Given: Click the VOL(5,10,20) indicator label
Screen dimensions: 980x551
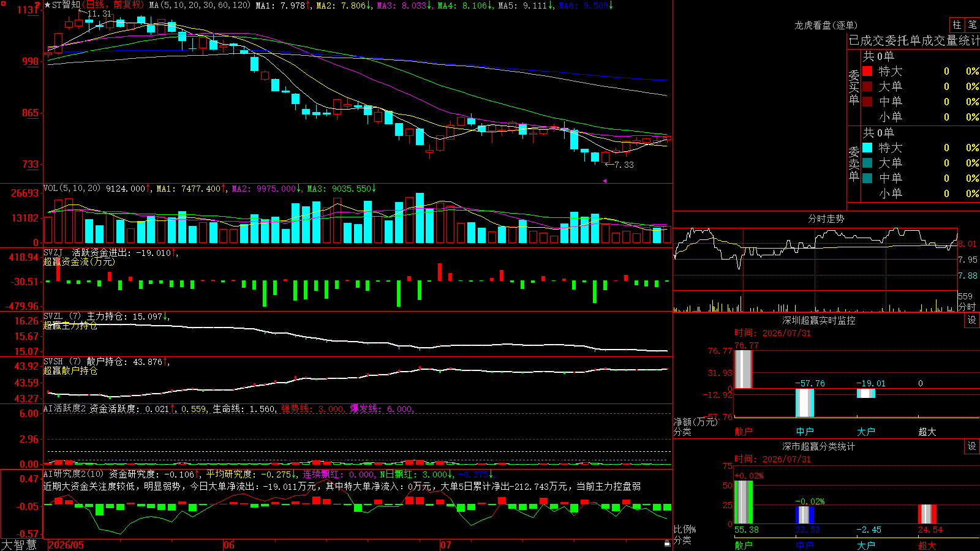Looking at the screenshot, I should pyautogui.click(x=72, y=189).
